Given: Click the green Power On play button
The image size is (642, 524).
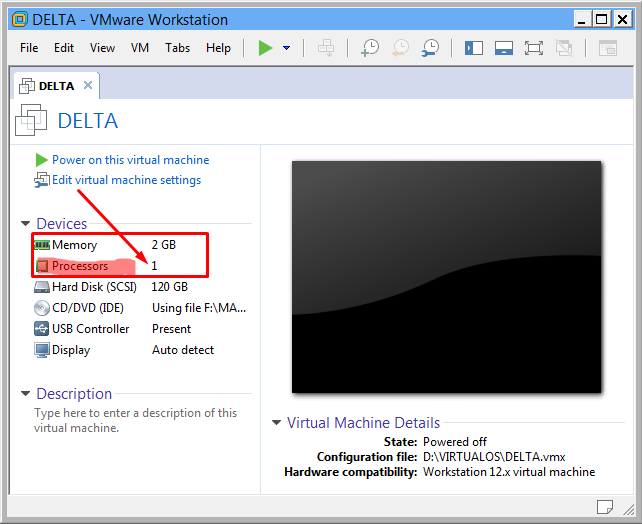Looking at the screenshot, I should [x=265, y=48].
